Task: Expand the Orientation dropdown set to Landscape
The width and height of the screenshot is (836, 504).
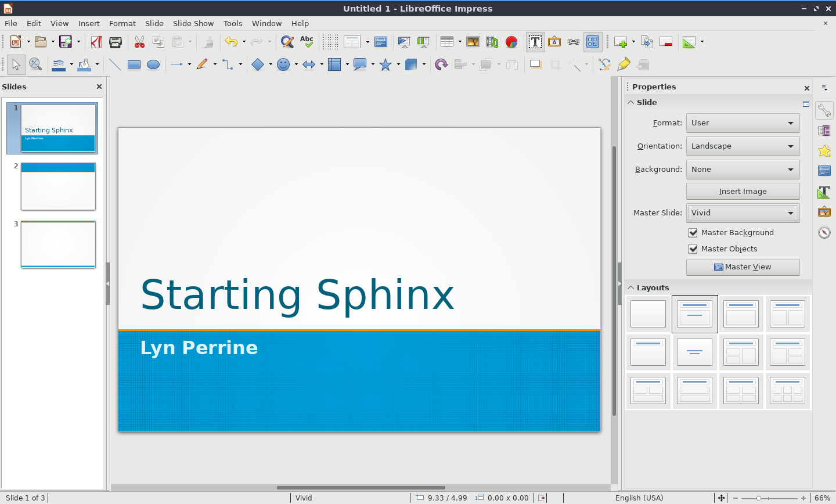Action: click(743, 146)
